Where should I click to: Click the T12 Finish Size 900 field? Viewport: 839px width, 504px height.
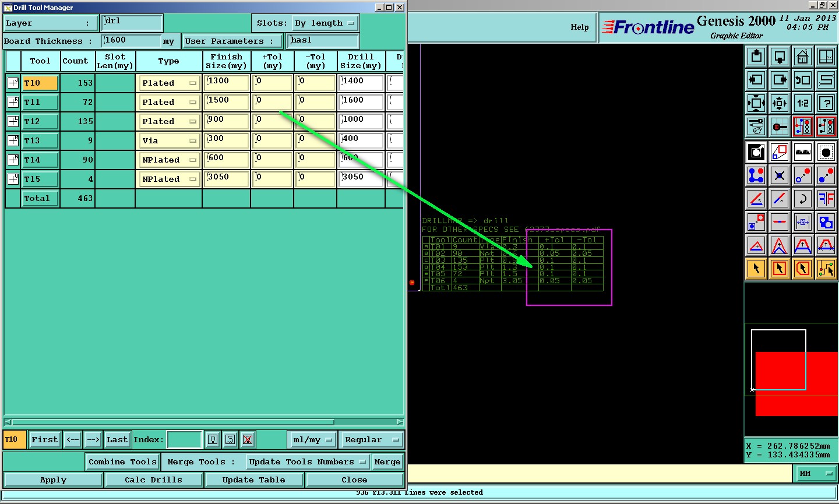[x=227, y=121]
